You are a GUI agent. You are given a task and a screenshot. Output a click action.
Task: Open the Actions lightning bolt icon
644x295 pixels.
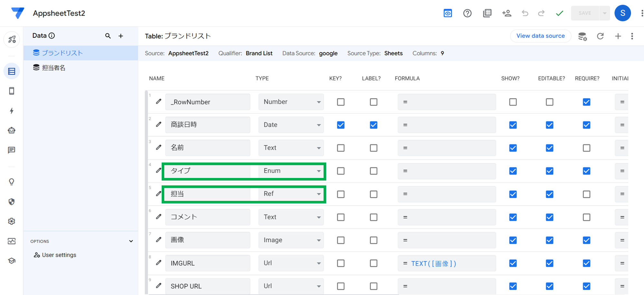coord(12,111)
